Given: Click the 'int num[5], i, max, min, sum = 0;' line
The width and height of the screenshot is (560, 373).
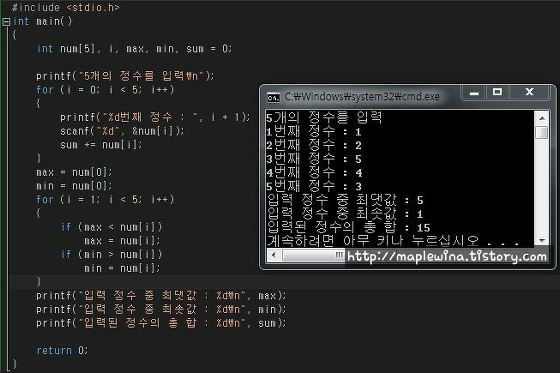Looking at the screenshot, I should pos(134,49).
